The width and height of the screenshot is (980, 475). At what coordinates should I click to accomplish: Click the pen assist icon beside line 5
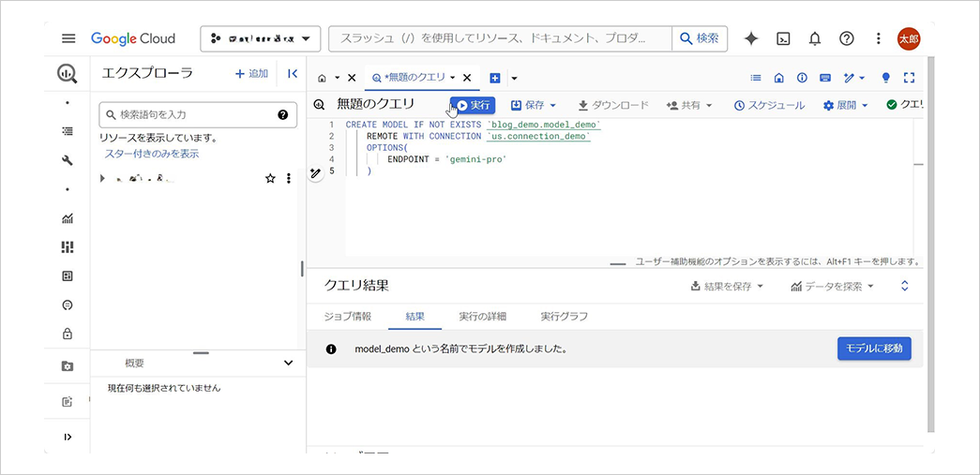(316, 173)
